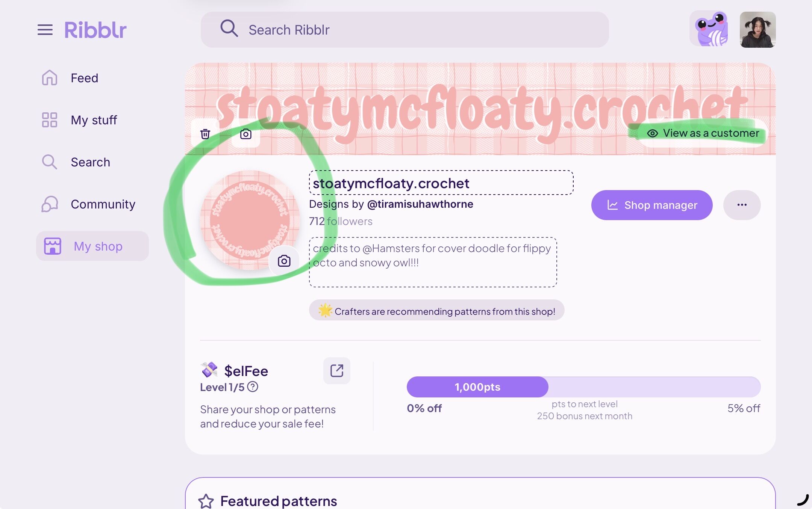Click the banner camera upload icon
Viewport: 812px width, 509px height.
(246, 134)
